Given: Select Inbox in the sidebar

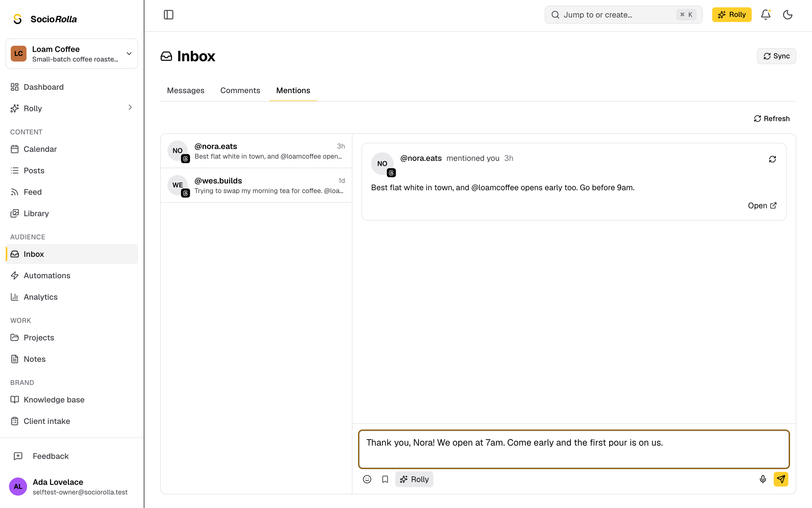Looking at the screenshot, I should pyautogui.click(x=72, y=254).
